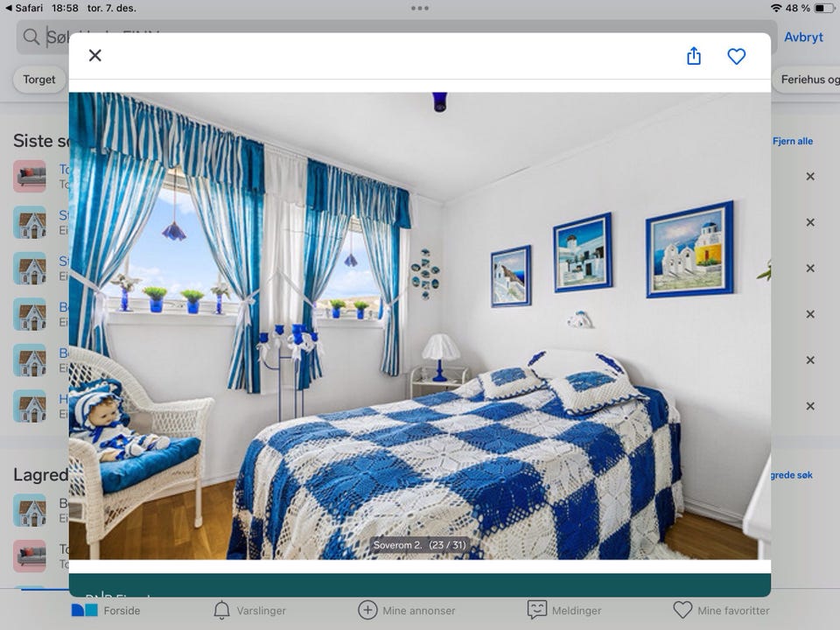Tap the share icon above the photo
The width and height of the screenshot is (840, 630).
pos(694,56)
